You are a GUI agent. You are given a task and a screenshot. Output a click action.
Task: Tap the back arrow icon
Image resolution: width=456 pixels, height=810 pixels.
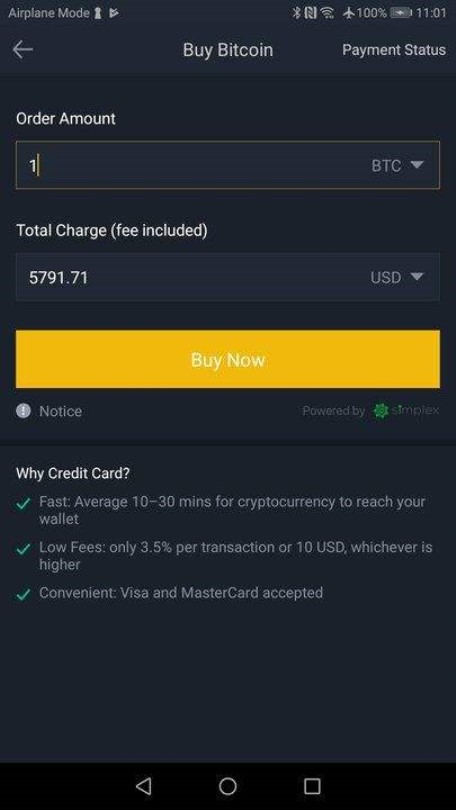(23, 50)
